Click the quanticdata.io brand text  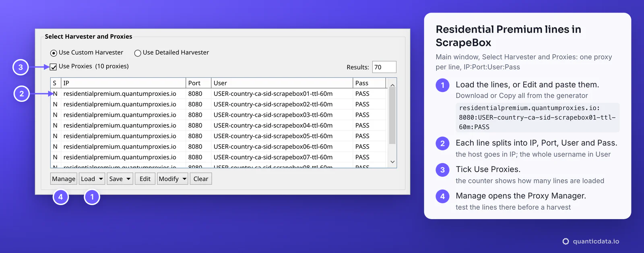click(596, 241)
